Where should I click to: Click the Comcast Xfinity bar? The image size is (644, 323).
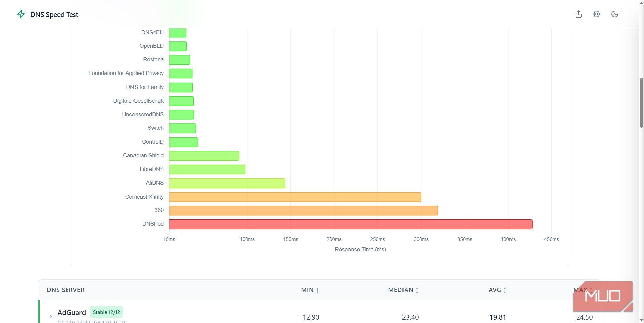pyautogui.click(x=295, y=197)
